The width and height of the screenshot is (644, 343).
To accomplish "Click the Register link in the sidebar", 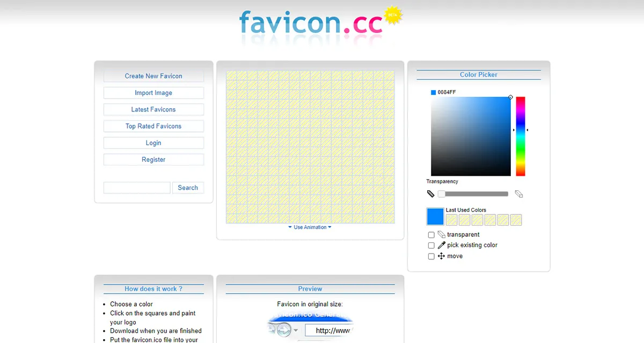I will tap(153, 159).
